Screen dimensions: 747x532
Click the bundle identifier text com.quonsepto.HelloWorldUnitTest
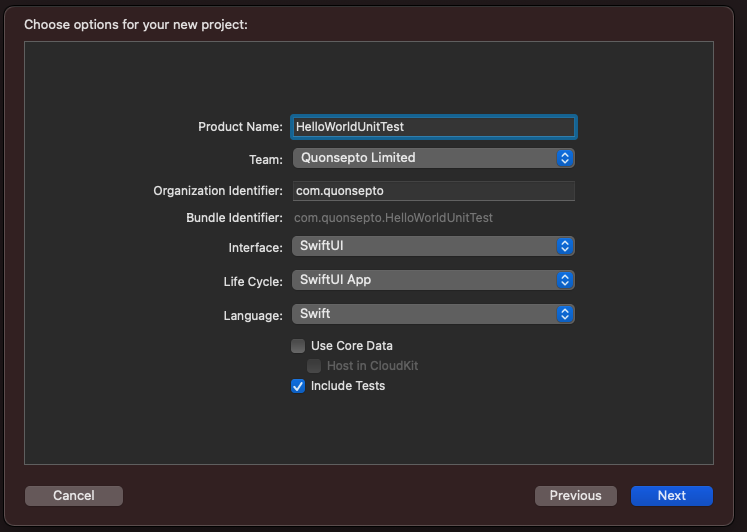(394, 218)
